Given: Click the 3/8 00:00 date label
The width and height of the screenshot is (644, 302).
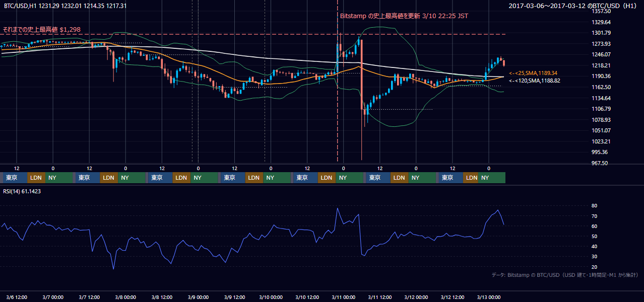Looking at the screenshot, I should pos(125,297).
